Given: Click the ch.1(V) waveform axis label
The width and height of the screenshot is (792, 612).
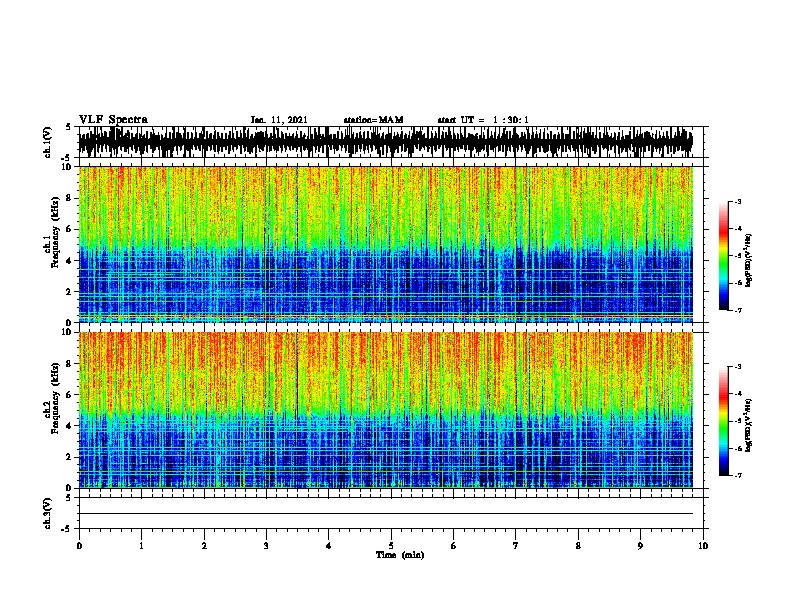Looking at the screenshot, I should 48,142.
